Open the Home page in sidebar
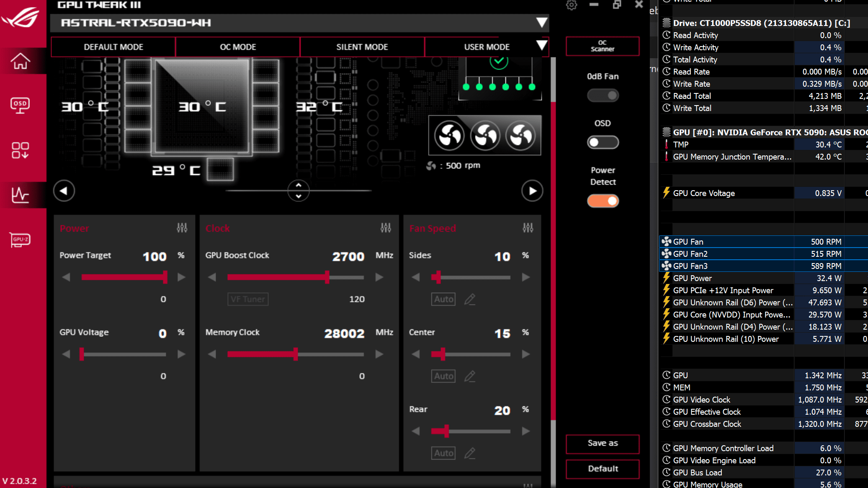Screen dimensions: 868x488 pyautogui.click(x=20, y=61)
